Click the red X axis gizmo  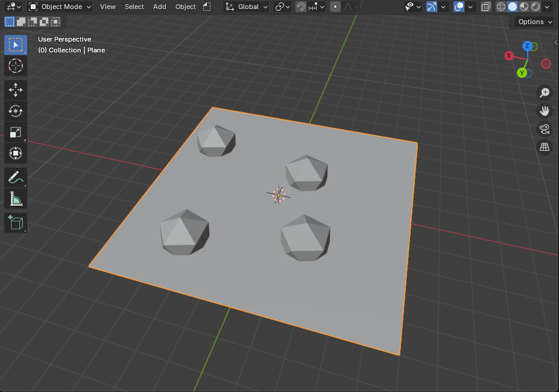[509, 55]
